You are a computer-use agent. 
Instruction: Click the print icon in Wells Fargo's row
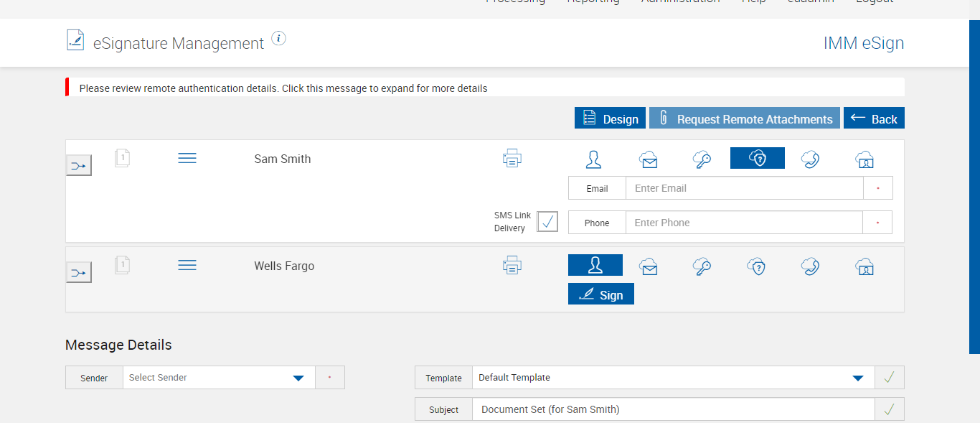[512, 266]
